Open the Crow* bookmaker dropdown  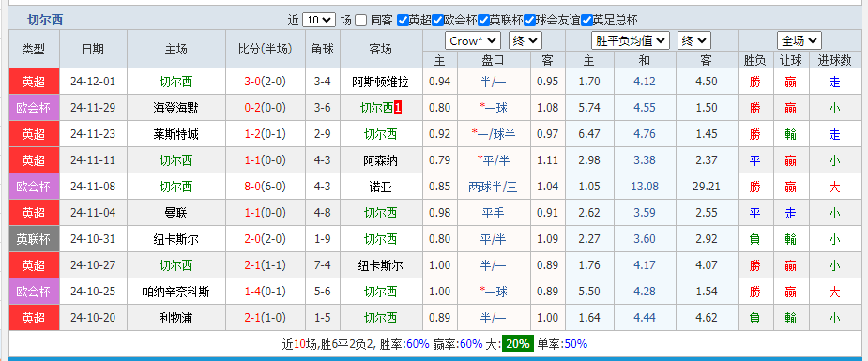pyautogui.click(x=473, y=40)
